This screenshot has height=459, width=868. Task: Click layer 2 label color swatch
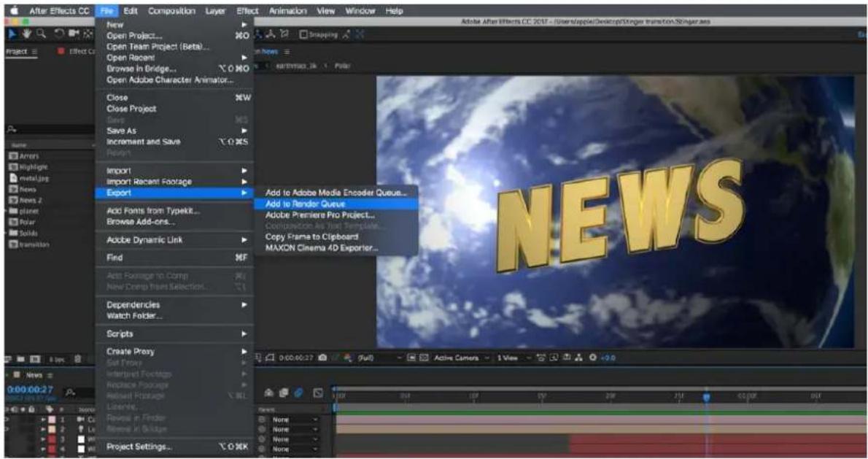pos(52,430)
